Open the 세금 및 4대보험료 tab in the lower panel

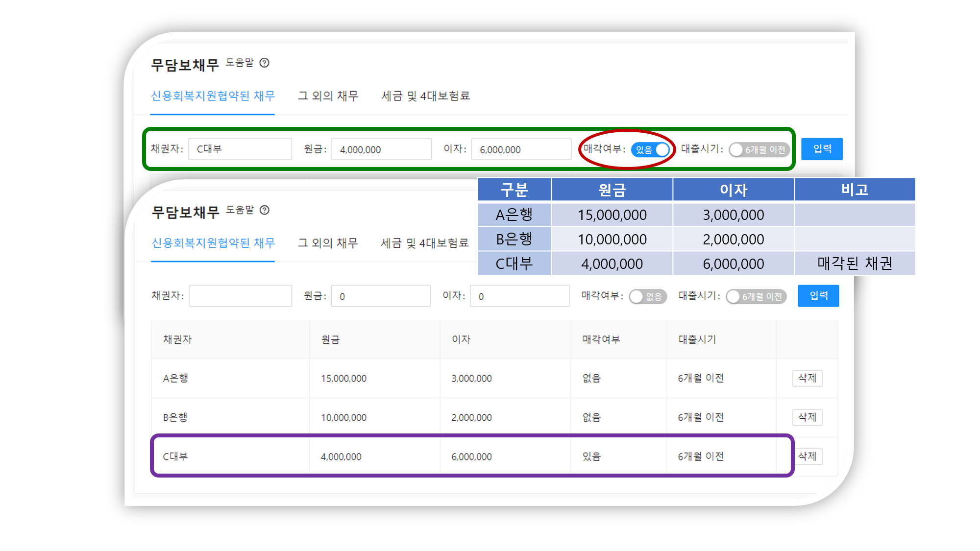coord(425,243)
